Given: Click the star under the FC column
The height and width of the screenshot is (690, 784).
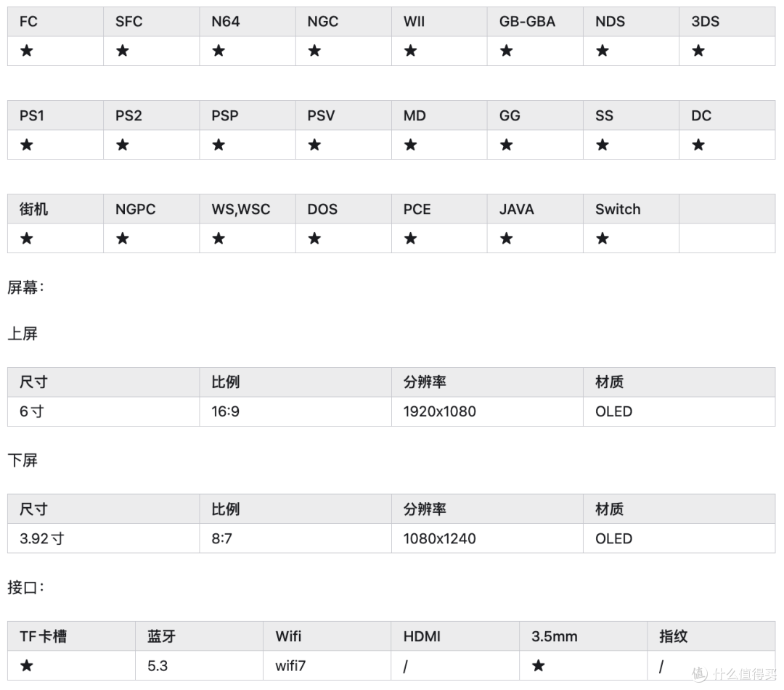Looking at the screenshot, I should tap(27, 51).
